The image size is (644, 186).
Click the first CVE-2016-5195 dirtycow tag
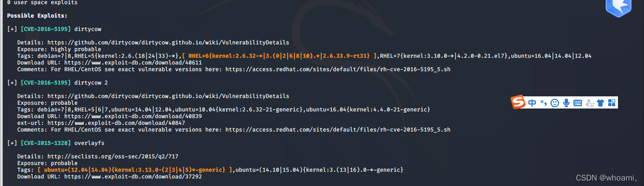point(46,29)
